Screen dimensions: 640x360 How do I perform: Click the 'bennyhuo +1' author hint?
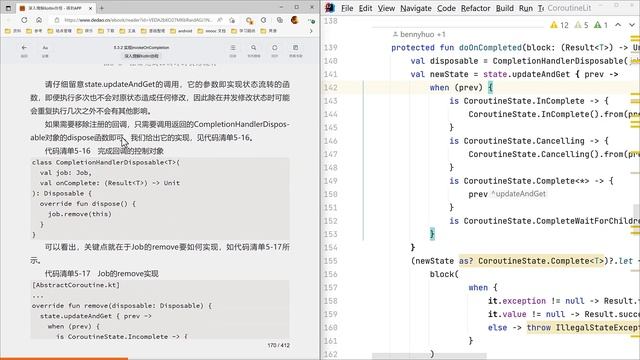(x=419, y=34)
